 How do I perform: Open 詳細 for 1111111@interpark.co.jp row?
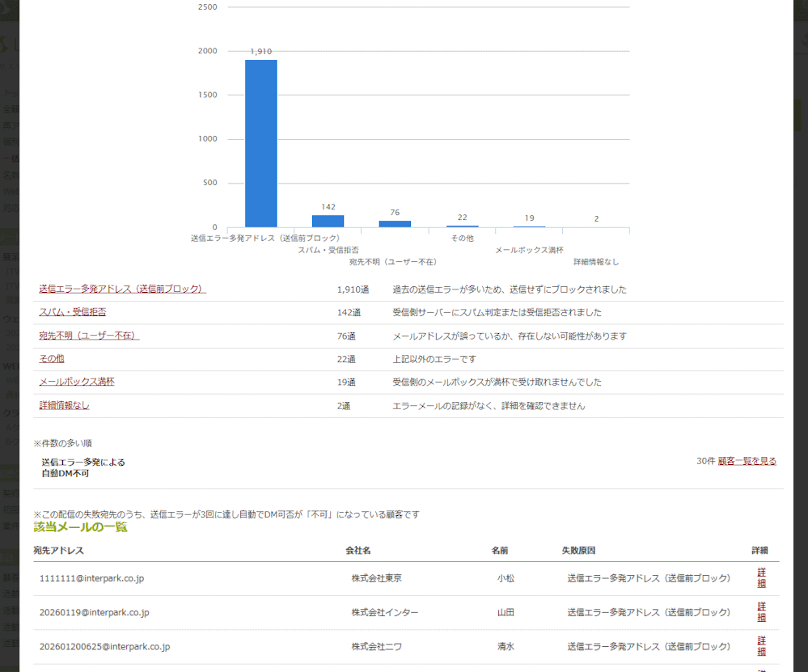(762, 577)
